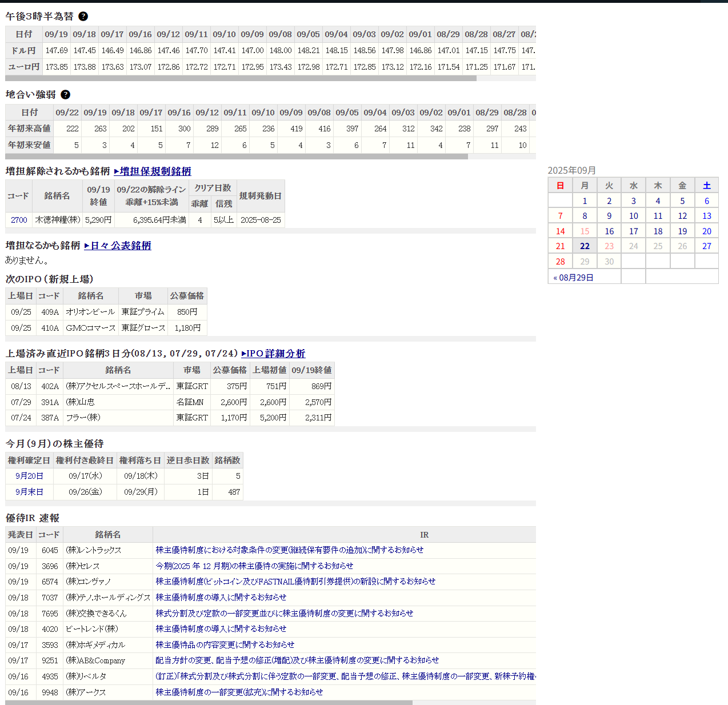Open セレス 2025年12月期 benefit notice
The width and height of the screenshot is (728, 705).
[254, 566]
